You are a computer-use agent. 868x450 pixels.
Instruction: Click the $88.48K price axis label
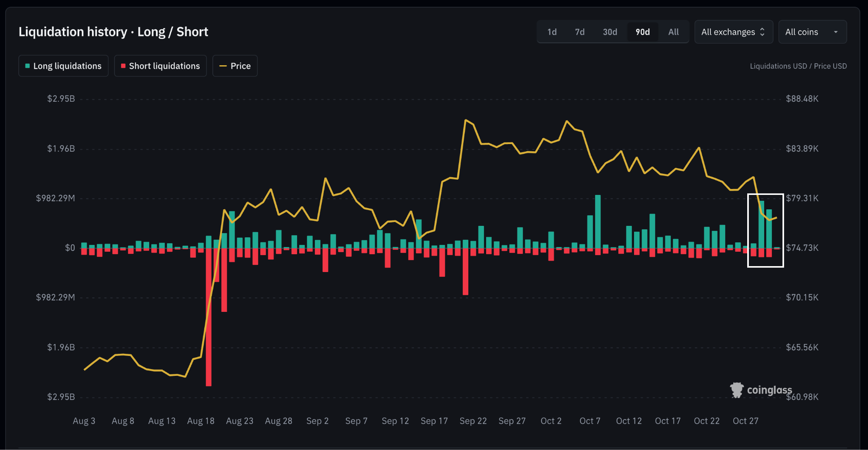coord(802,99)
